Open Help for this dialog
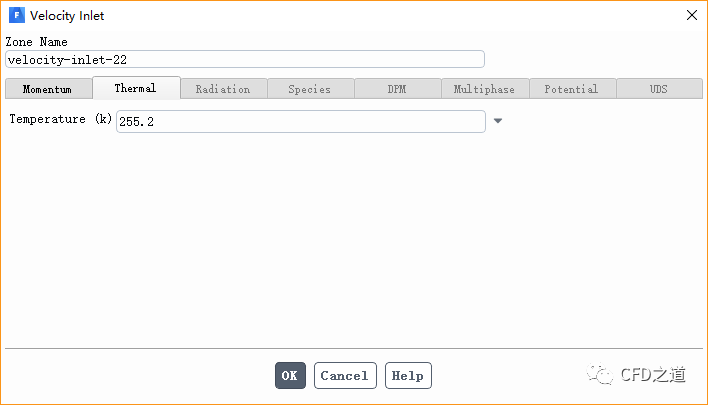 tap(408, 376)
